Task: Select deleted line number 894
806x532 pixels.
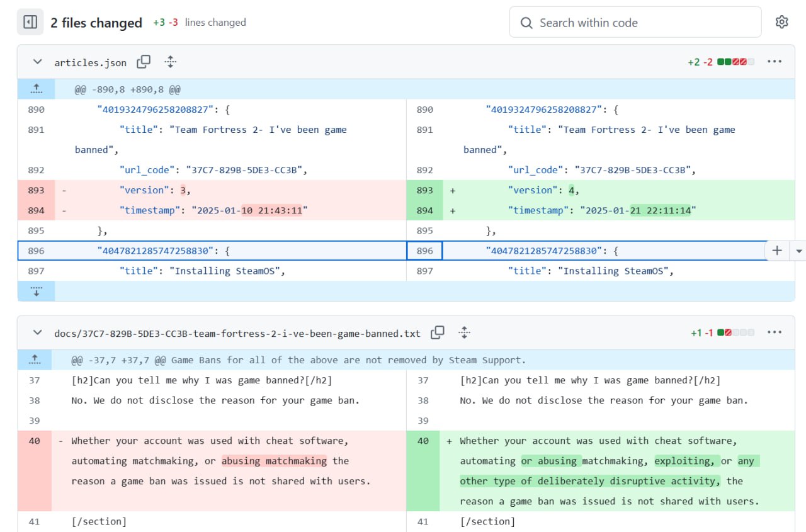Action: 37,210
